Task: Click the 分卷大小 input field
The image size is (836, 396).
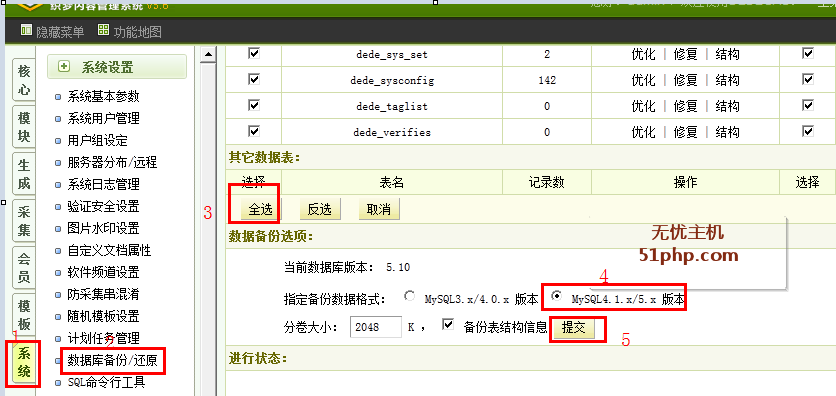Action: click(376, 327)
